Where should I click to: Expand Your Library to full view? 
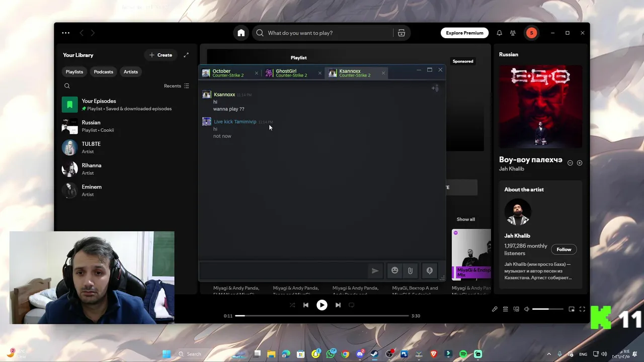(x=186, y=55)
